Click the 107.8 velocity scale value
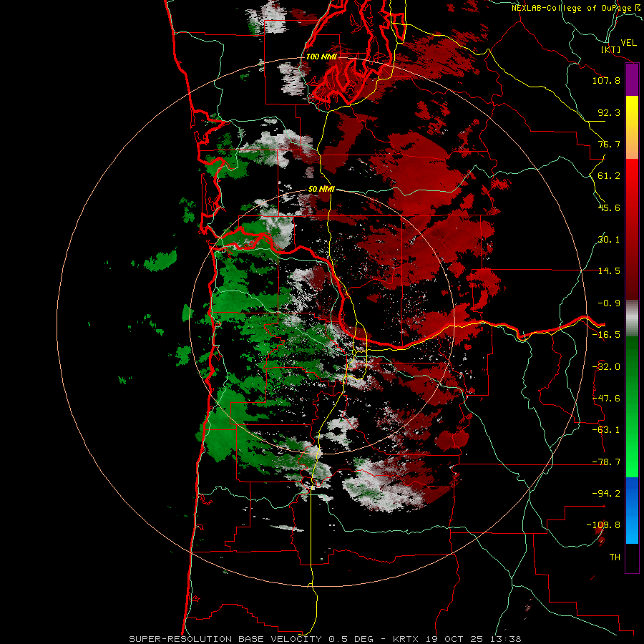This screenshot has width=644, height=644. [x=606, y=80]
